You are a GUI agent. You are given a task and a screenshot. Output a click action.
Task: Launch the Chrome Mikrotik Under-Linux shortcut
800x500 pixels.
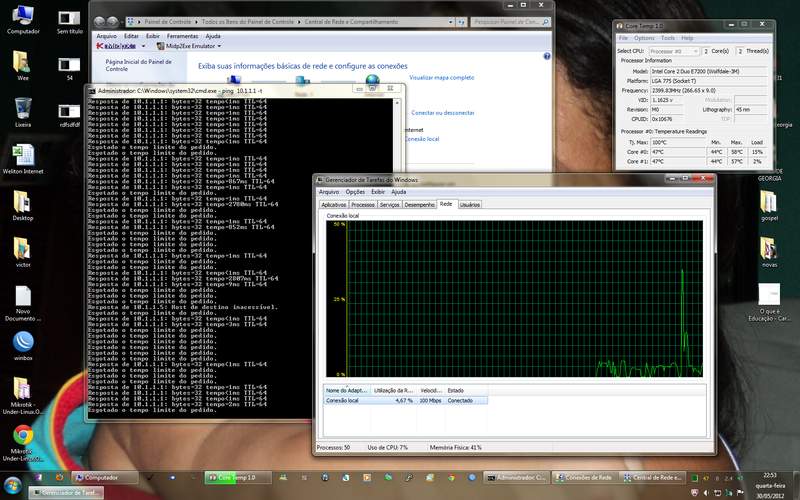point(23,442)
